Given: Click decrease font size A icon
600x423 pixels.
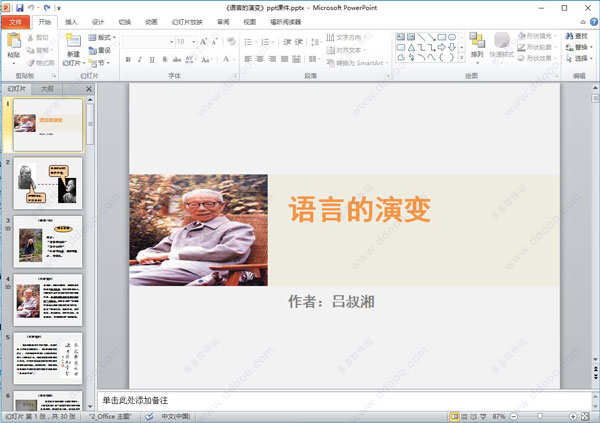Looking at the screenshot, I should (215, 41).
